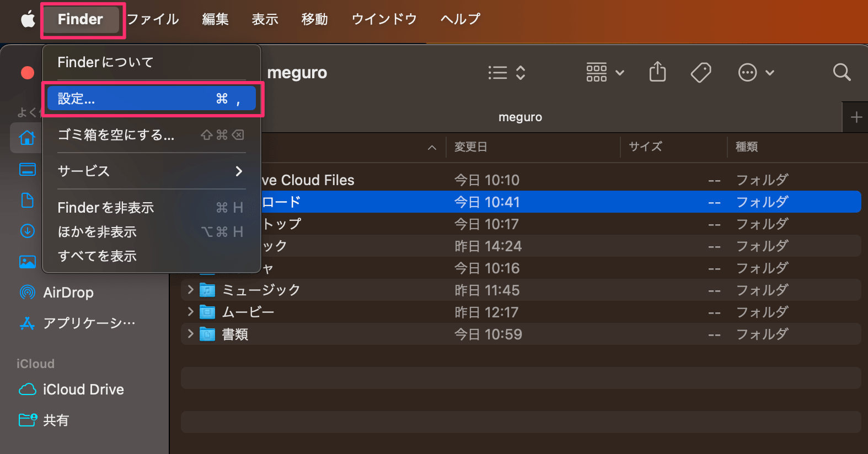Click the 今日 10:16 date cell
The image size is (868, 454).
pyautogui.click(x=487, y=268)
